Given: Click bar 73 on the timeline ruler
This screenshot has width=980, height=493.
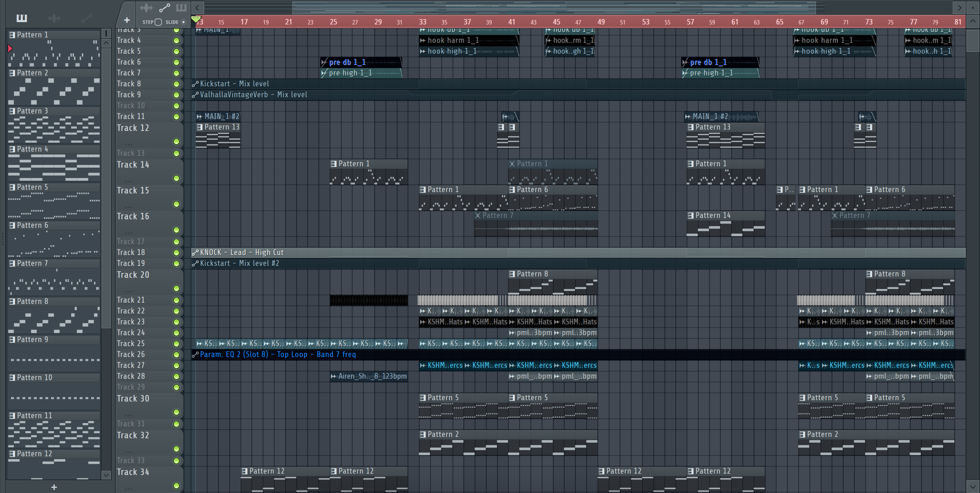Looking at the screenshot, I should pyautogui.click(x=868, y=22).
